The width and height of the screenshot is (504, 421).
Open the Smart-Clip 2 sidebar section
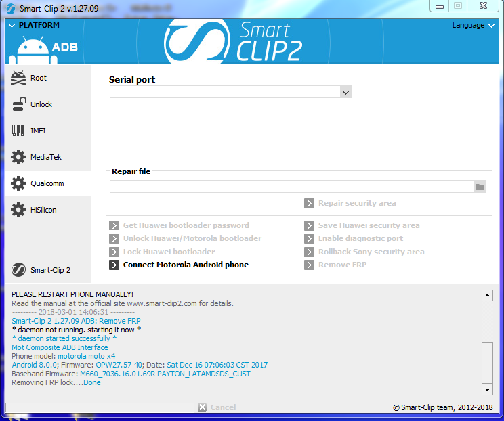pos(48,270)
